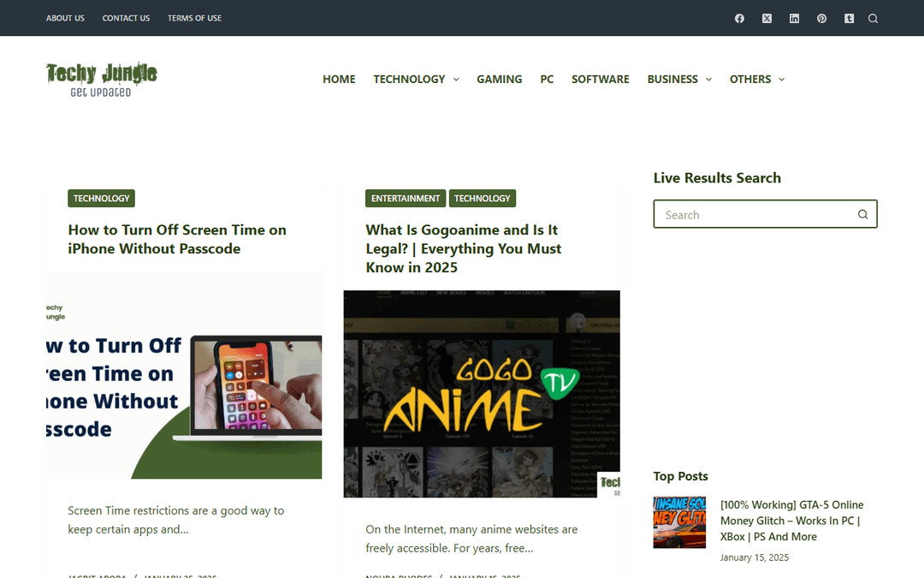
Task: Open the Pinterest social icon
Action: 821,18
